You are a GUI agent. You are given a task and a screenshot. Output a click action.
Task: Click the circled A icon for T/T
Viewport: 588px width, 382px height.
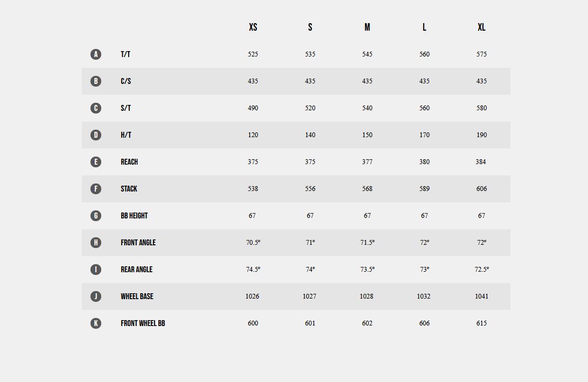point(96,54)
